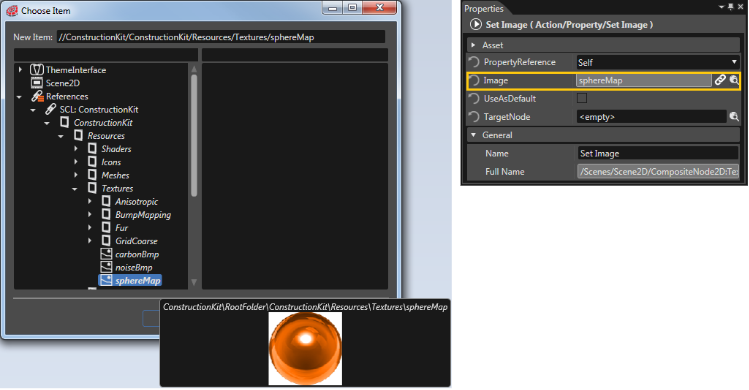Click the link icon beside Image field
749x390 pixels.
[x=720, y=80]
